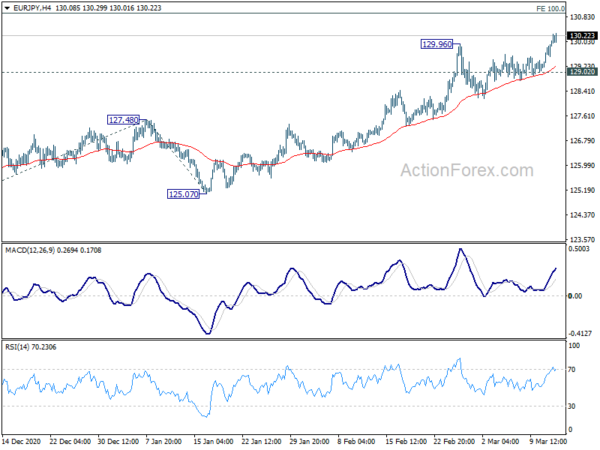This screenshot has height=450, width=600.
Task: Select the 125.990 price axis value
Action: tap(582, 165)
